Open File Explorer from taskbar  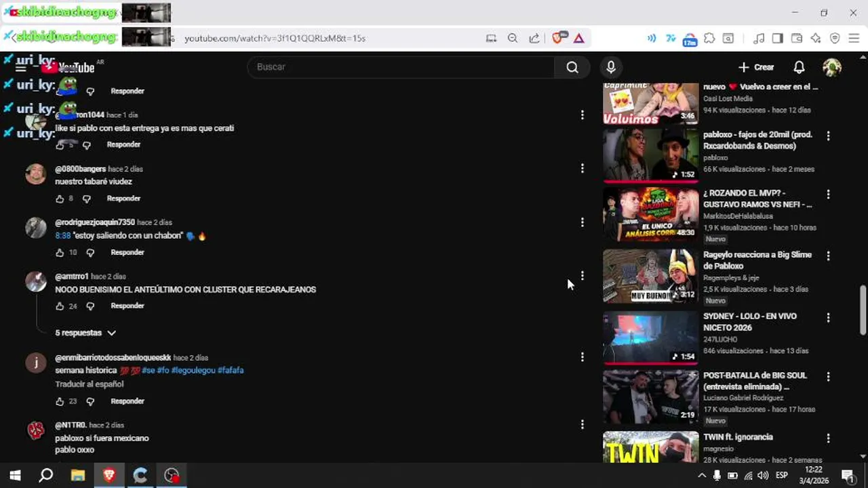point(78,475)
